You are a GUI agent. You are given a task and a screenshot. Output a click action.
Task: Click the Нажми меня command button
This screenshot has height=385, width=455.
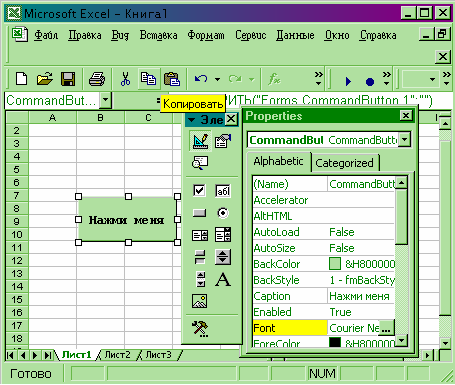coord(128,220)
